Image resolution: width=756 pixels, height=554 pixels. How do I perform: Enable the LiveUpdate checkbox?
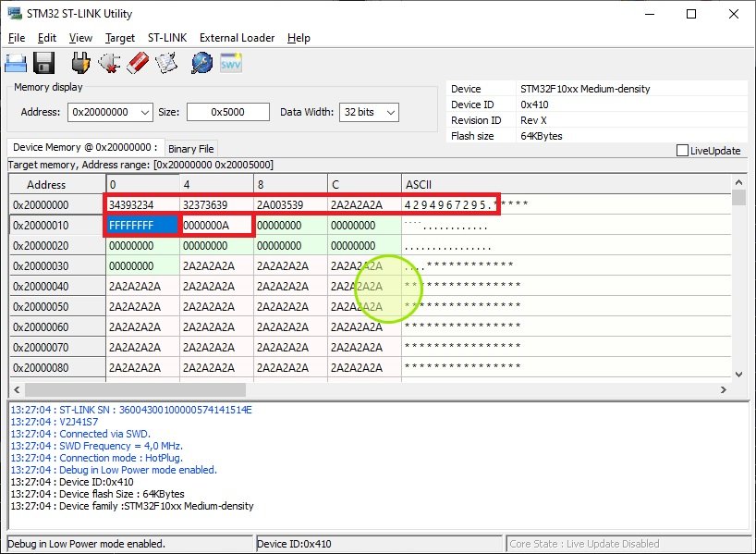pyautogui.click(x=682, y=151)
